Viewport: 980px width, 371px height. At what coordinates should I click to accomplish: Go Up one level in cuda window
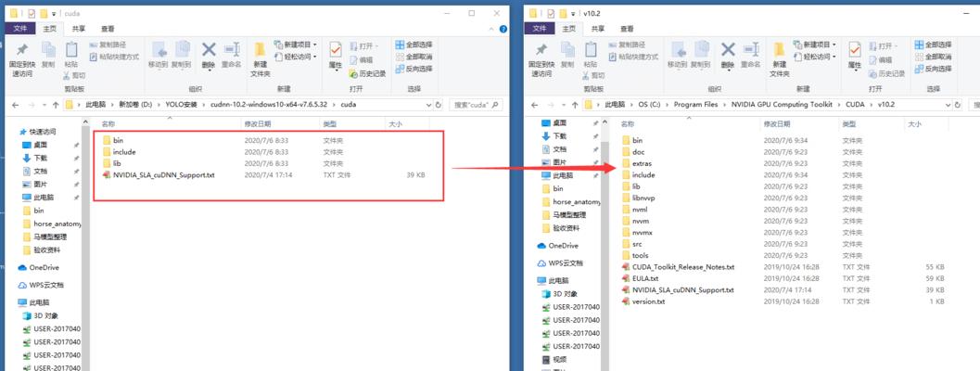pyautogui.click(x=56, y=105)
